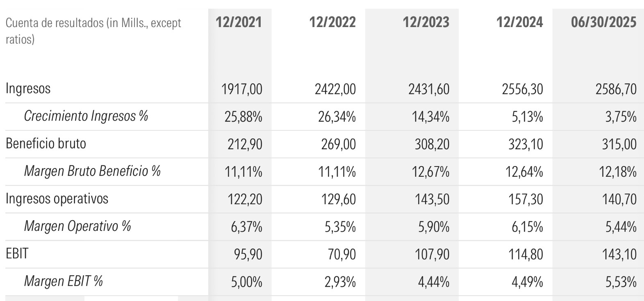Click the Ingresos operativos row label
644x301 pixels.
coord(57,198)
